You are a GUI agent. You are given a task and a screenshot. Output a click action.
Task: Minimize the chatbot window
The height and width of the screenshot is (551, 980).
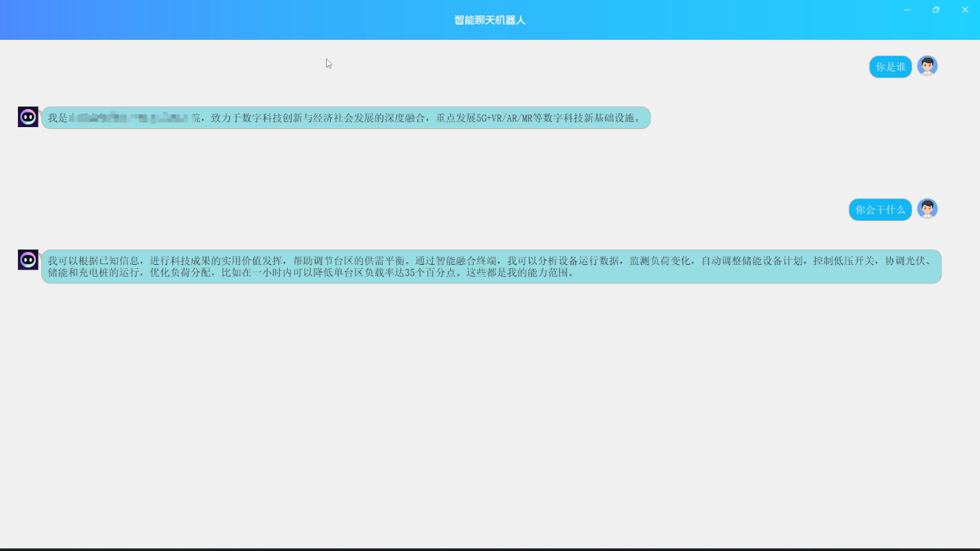(907, 10)
